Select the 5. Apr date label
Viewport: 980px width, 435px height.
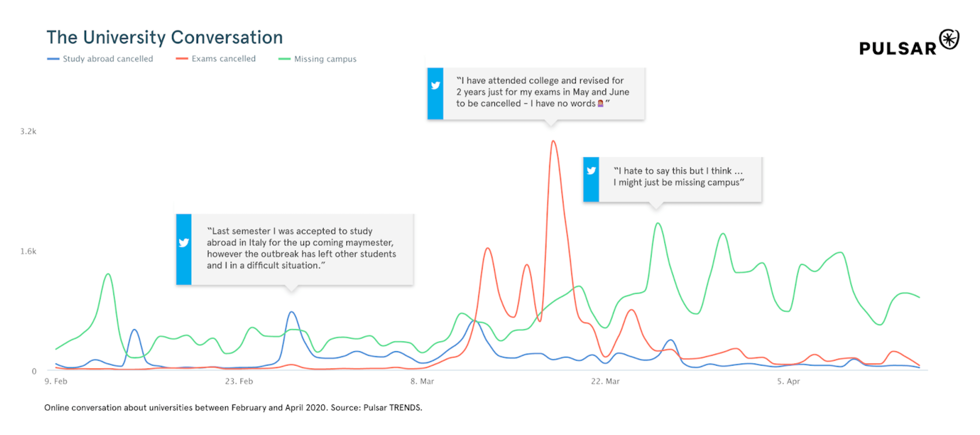[x=788, y=381]
